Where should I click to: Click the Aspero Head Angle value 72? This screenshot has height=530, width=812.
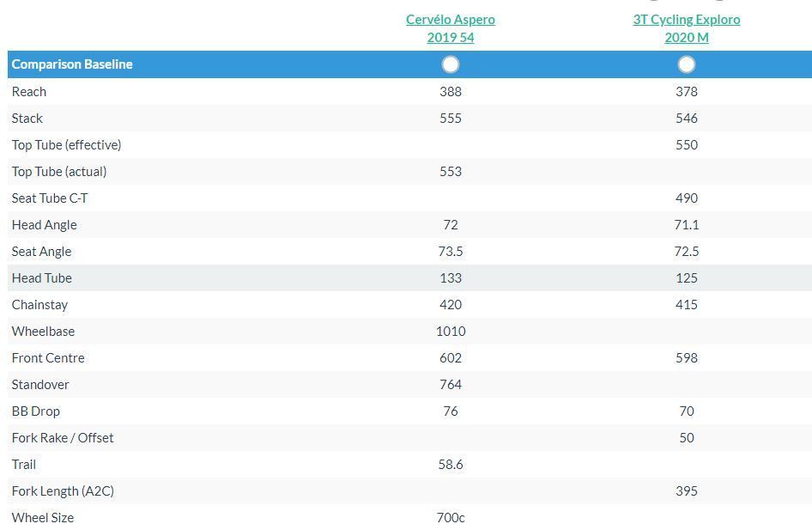pyautogui.click(x=451, y=225)
